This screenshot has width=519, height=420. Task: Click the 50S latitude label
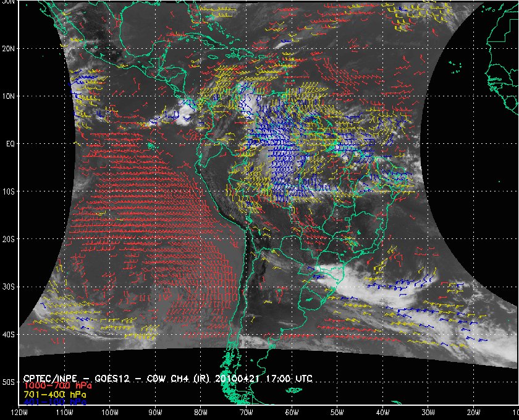[x=8, y=382]
